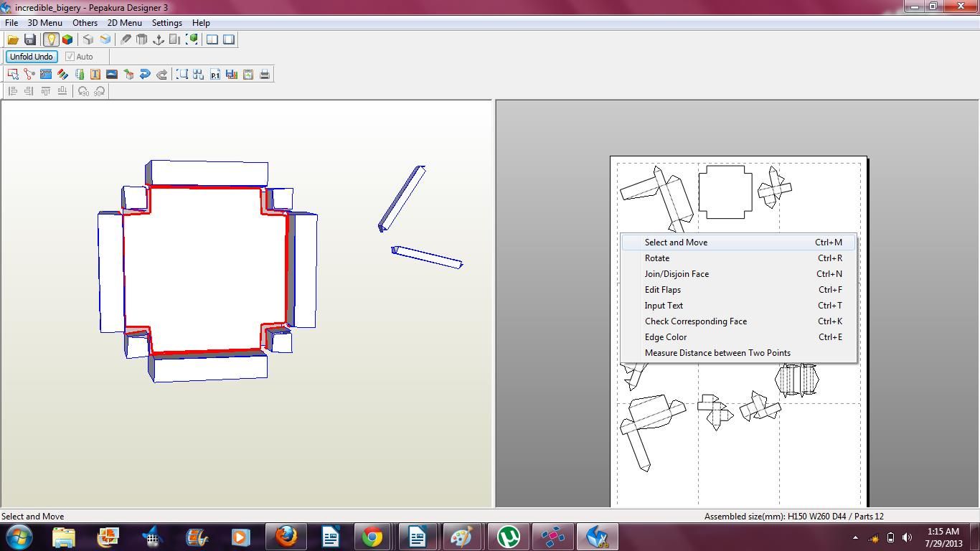Choose Check Corresponding Face menu entry

tap(695, 321)
